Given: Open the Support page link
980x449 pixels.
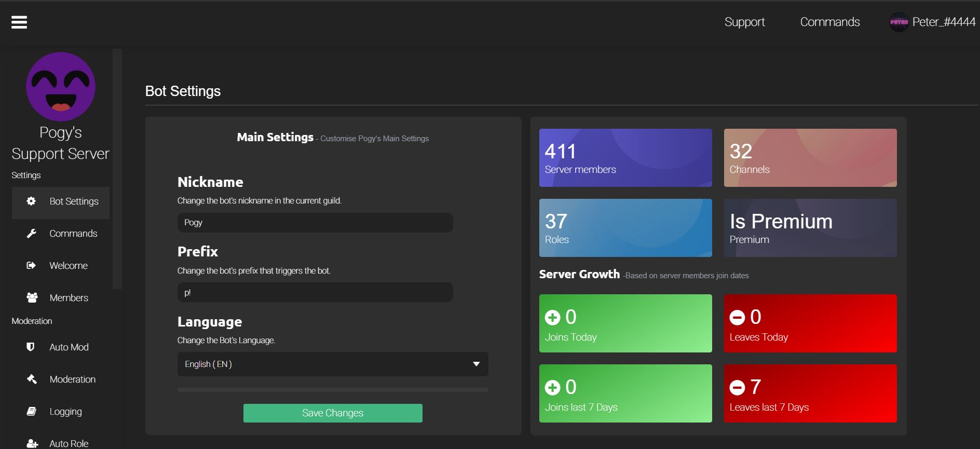Looking at the screenshot, I should point(744,22).
